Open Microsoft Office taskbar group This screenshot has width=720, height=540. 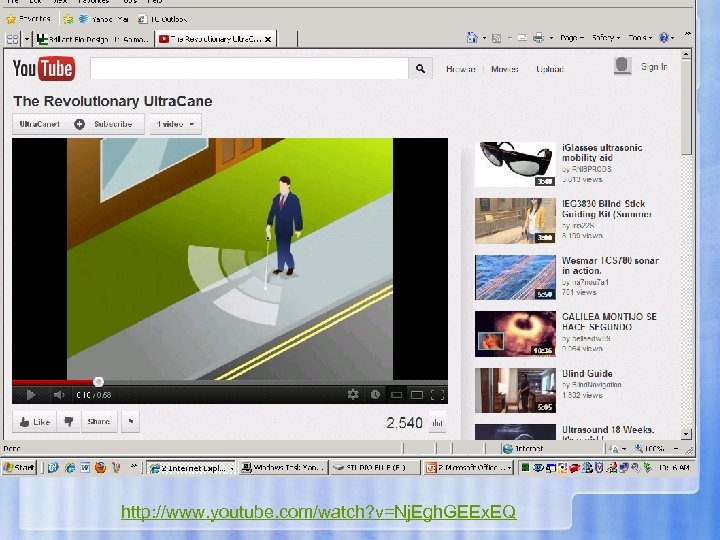(469, 468)
